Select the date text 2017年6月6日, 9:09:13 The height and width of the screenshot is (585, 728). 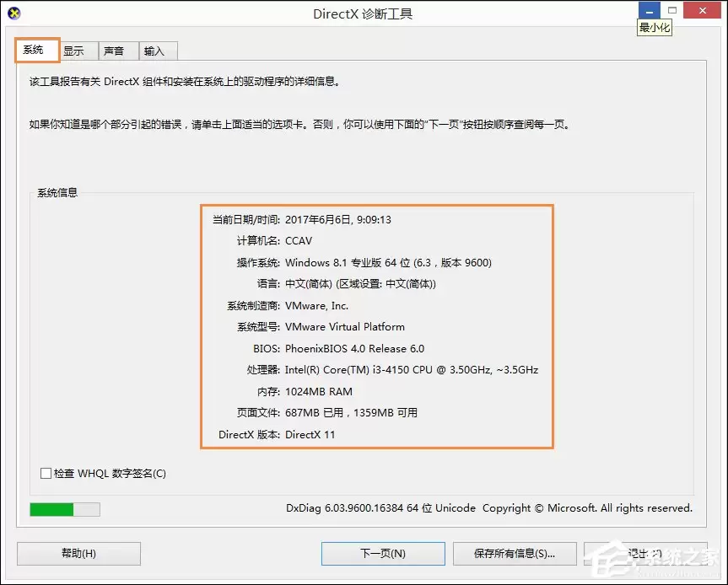click(338, 219)
